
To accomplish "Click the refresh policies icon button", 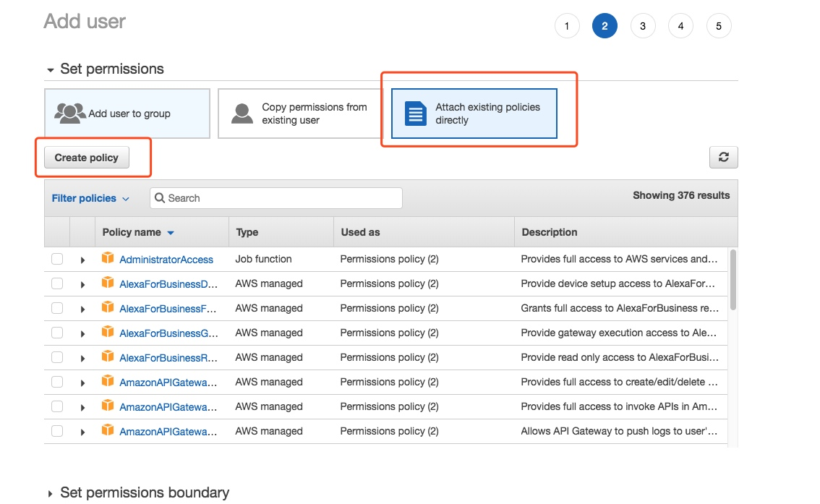I will pyautogui.click(x=723, y=158).
